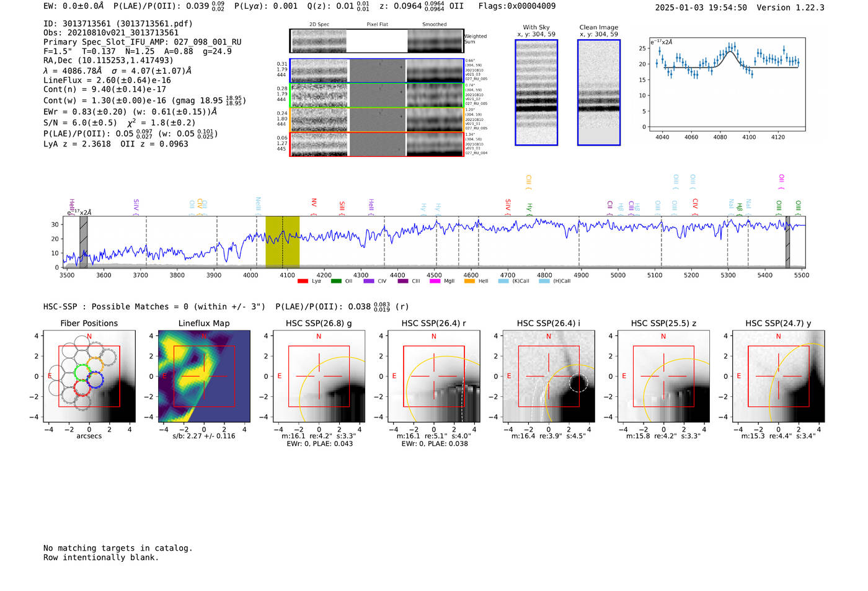Click the S/N = 6.0(±0.5) value
868x591 pixels.
[x=80, y=123]
